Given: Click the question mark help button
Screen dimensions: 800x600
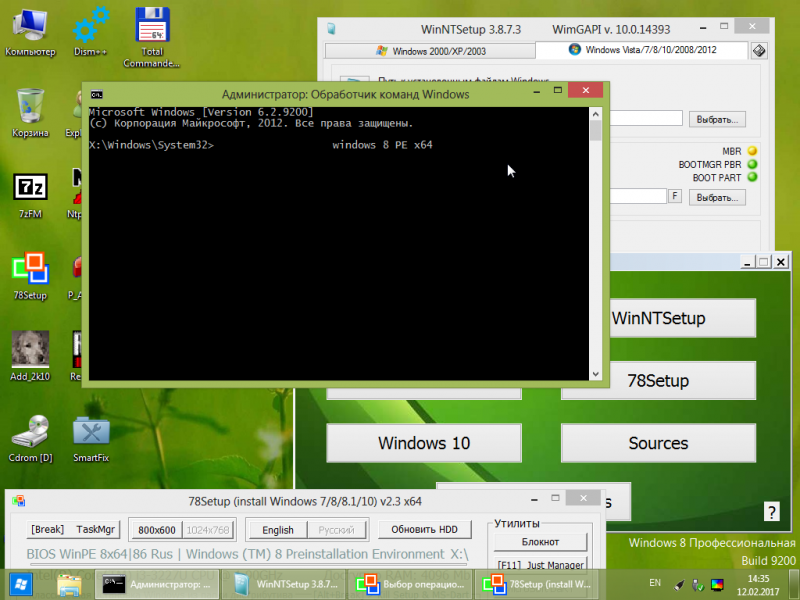Looking at the screenshot, I should [x=771, y=512].
